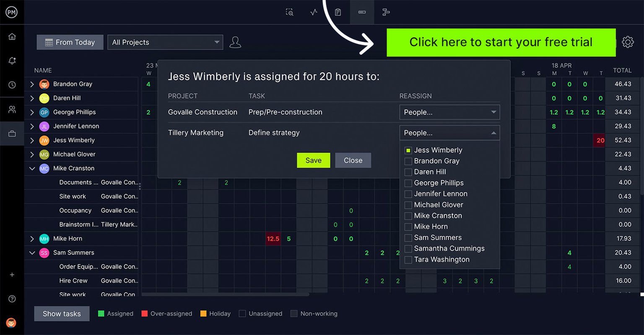Open the clipboard reports view

click(x=338, y=12)
